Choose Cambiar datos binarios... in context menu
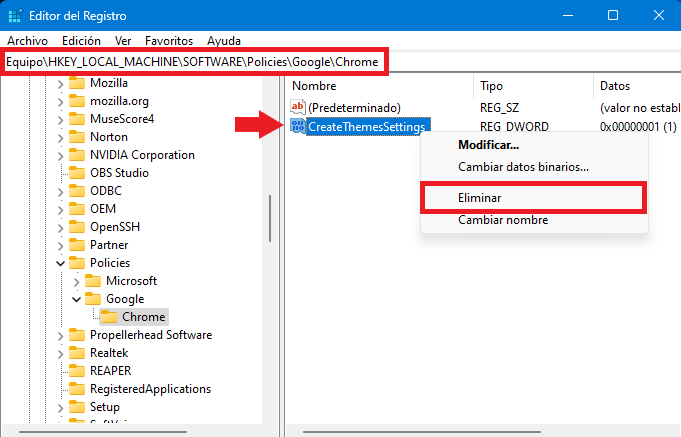681x437 pixels. click(x=534, y=167)
